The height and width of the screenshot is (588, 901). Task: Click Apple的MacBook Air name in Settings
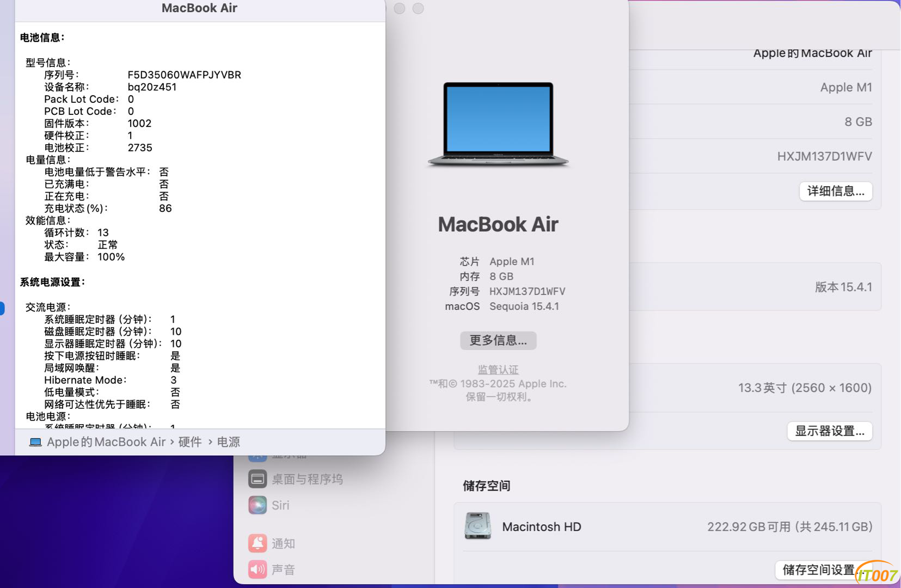coord(812,53)
